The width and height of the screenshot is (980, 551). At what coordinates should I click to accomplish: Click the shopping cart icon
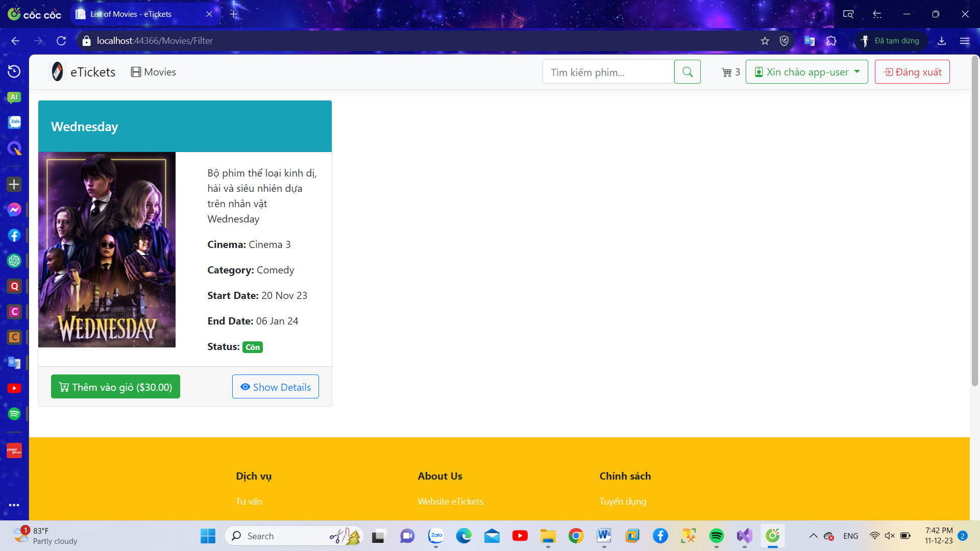726,71
